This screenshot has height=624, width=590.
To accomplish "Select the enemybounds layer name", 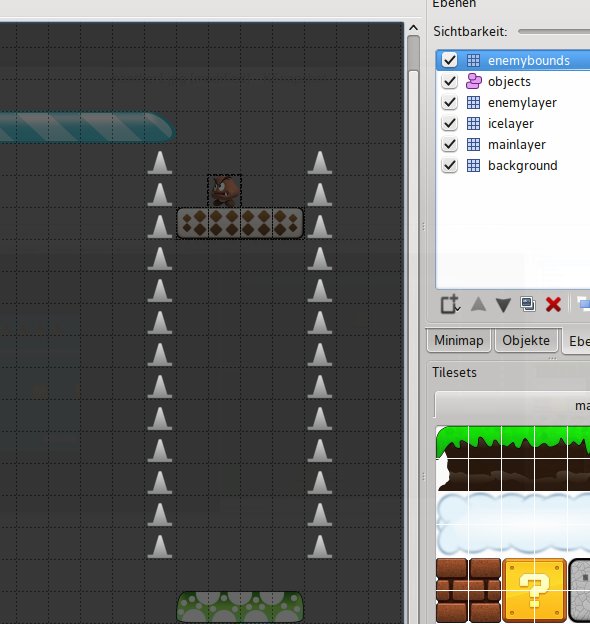I will click(529, 60).
